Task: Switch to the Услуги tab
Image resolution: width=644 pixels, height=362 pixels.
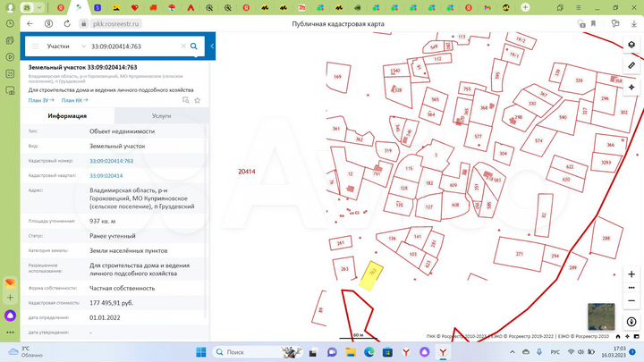Action: pyautogui.click(x=161, y=115)
